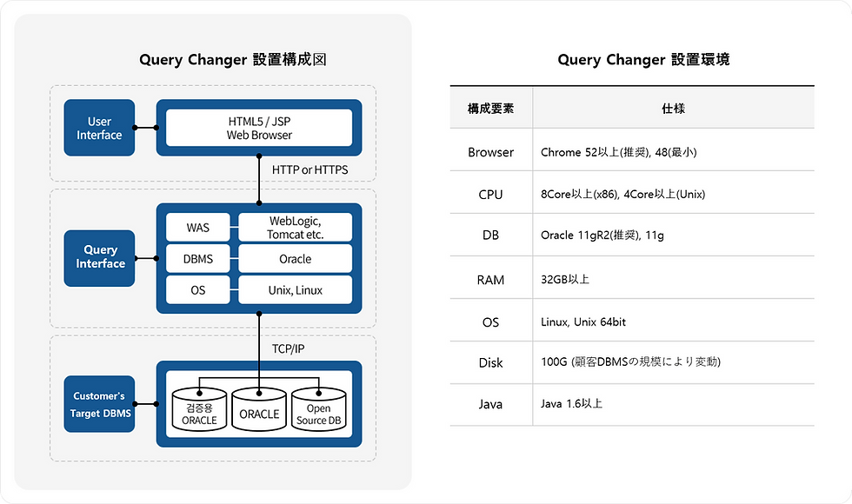Screen dimensions: 852x504
Task: Click the HTML5 / JSP Web Browser box
Action: (259, 128)
